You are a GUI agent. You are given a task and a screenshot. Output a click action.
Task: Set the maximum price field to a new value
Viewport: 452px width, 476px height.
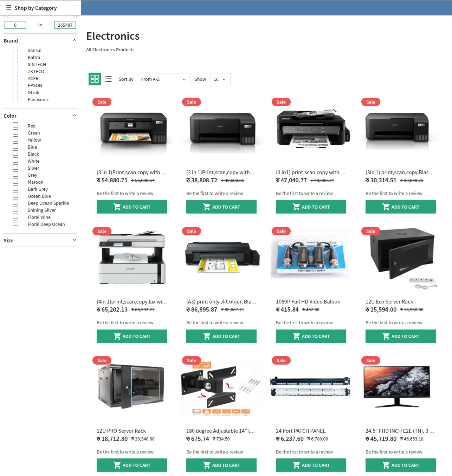[65, 25]
